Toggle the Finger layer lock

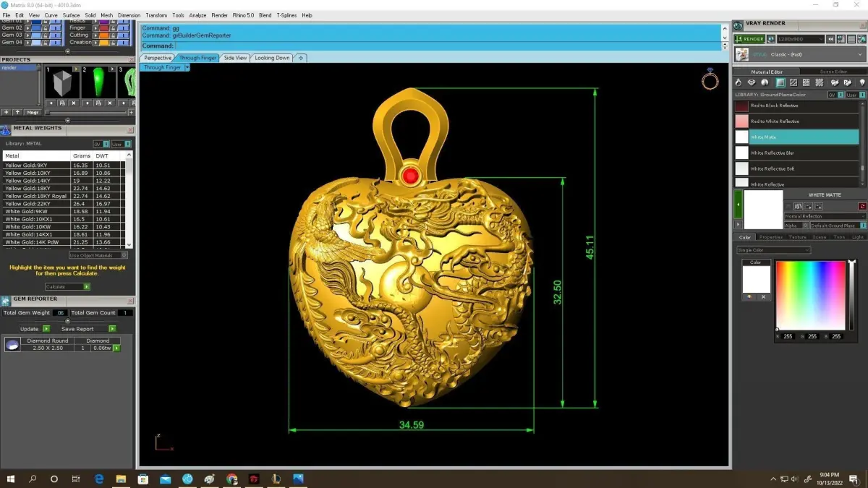113,28
